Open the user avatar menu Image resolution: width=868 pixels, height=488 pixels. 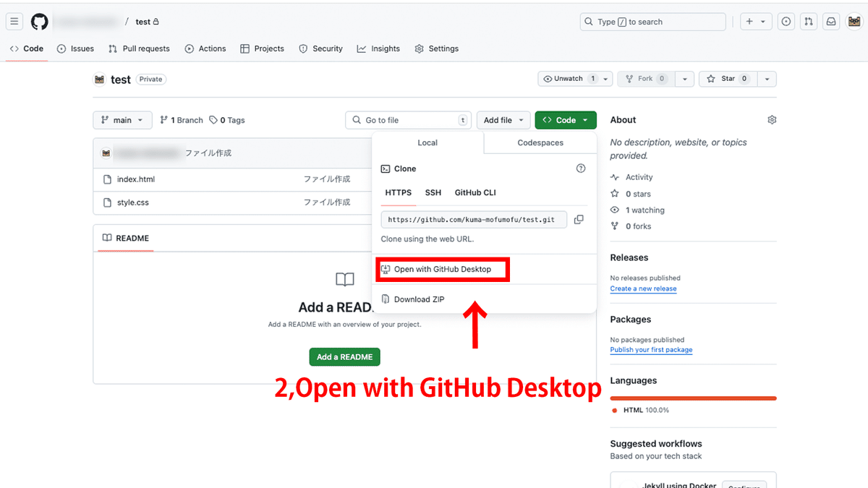(854, 22)
